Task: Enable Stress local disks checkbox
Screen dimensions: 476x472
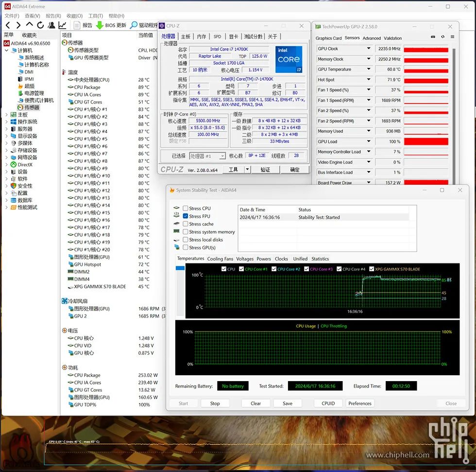Action: (x=185, y=239)
